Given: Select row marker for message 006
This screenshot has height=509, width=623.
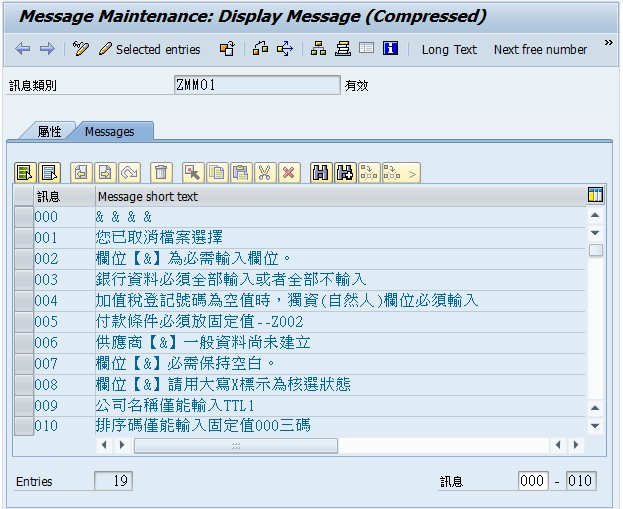Looking at the screenshot, I should [x=23, y=343].
